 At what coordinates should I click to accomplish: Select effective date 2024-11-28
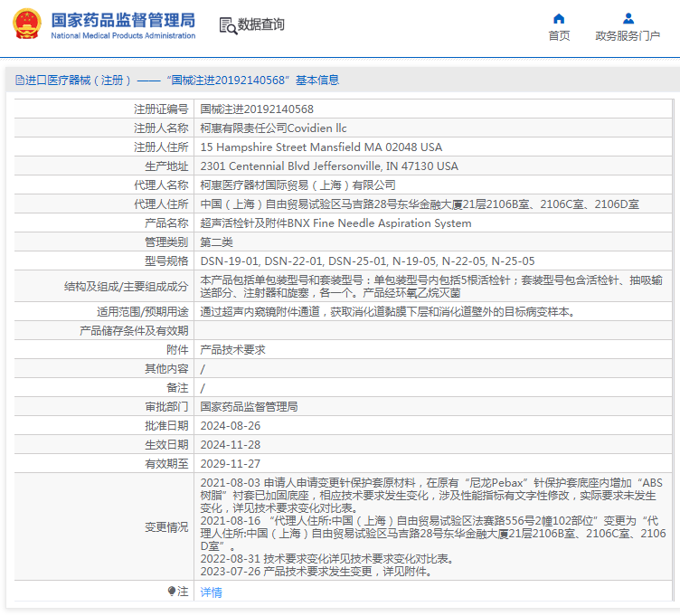(x=231, y=445)
